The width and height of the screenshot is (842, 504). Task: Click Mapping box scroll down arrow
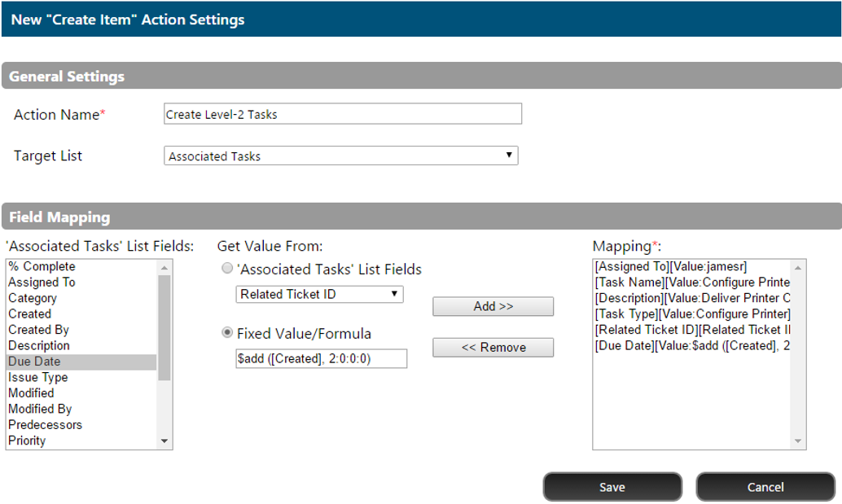click(x=798, y=440)
